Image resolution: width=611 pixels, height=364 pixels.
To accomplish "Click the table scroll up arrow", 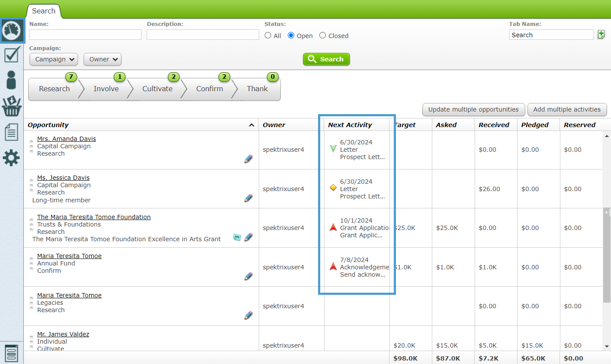I will pos(607,136).
